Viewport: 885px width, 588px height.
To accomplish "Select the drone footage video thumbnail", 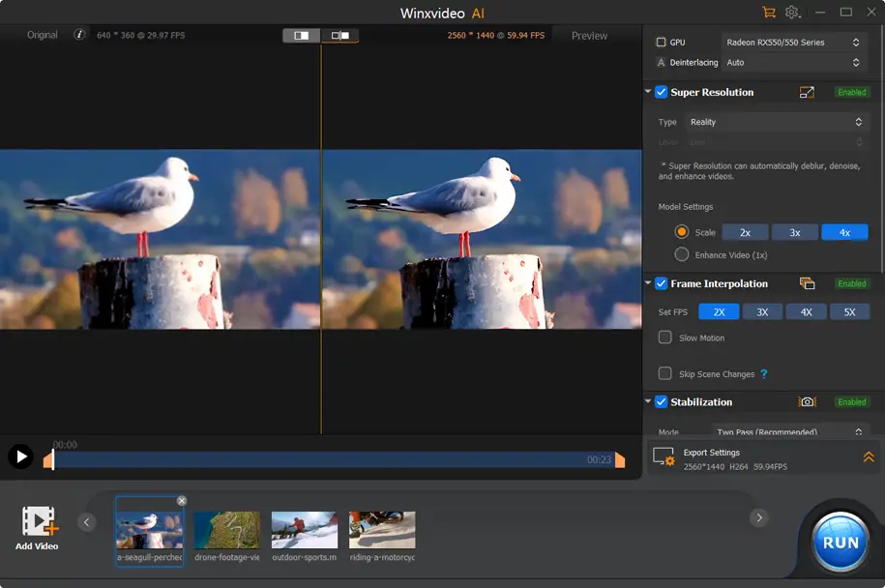I will (227, 531).
